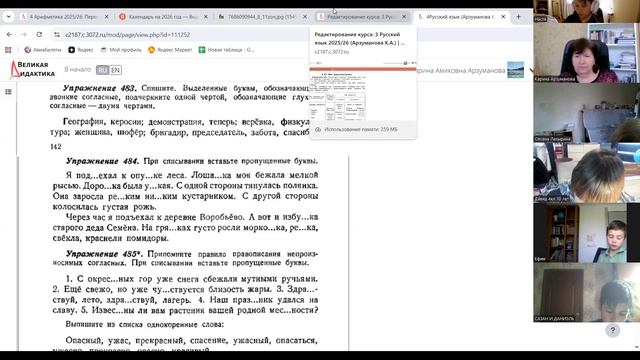This screenshot has height=360, width=640.
Task: Open the user avatar menu
Action: coord(516,70)
